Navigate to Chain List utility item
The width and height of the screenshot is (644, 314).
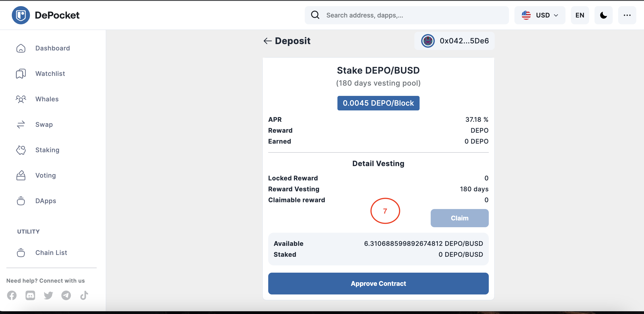click(x=51, y=253)
